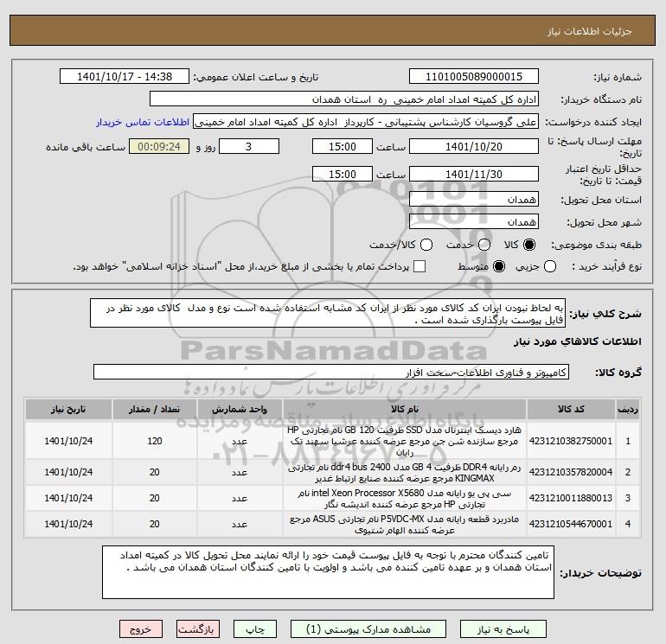666x644 pixels.
Task: Click the چاپ print button
Action: (x=255, y=629)
